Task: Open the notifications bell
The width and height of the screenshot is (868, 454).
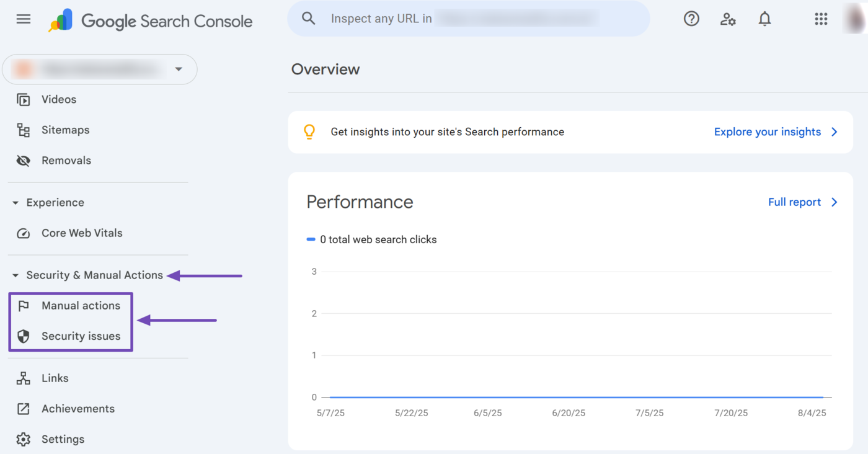Action: click(764, 19)
